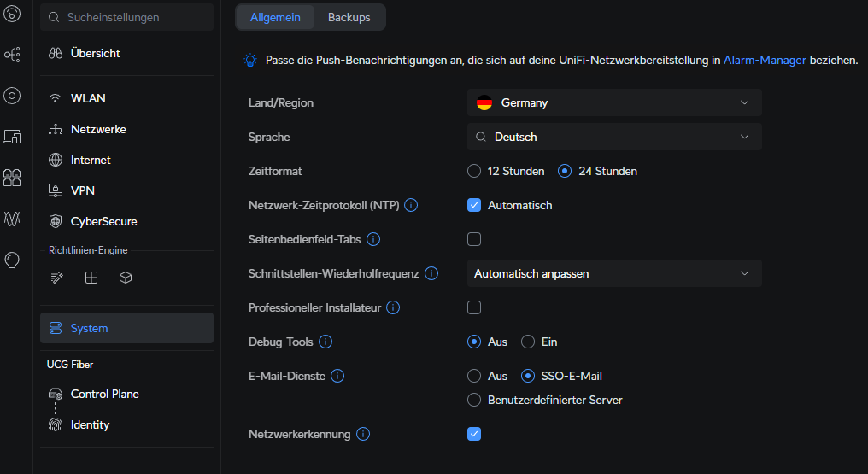Screen dimensions: 868x474
Task: Open the devices icon in left rail
Action: [12, 137]
